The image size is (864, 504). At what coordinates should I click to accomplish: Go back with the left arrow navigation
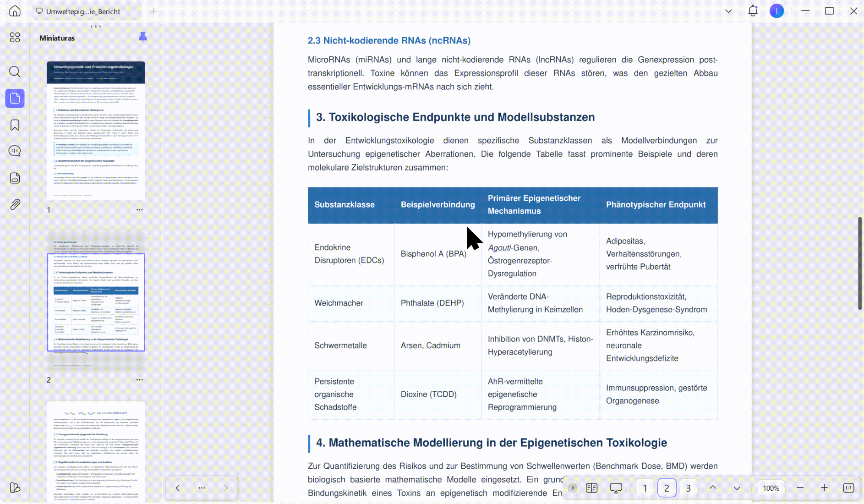click(x=178, y=488)
